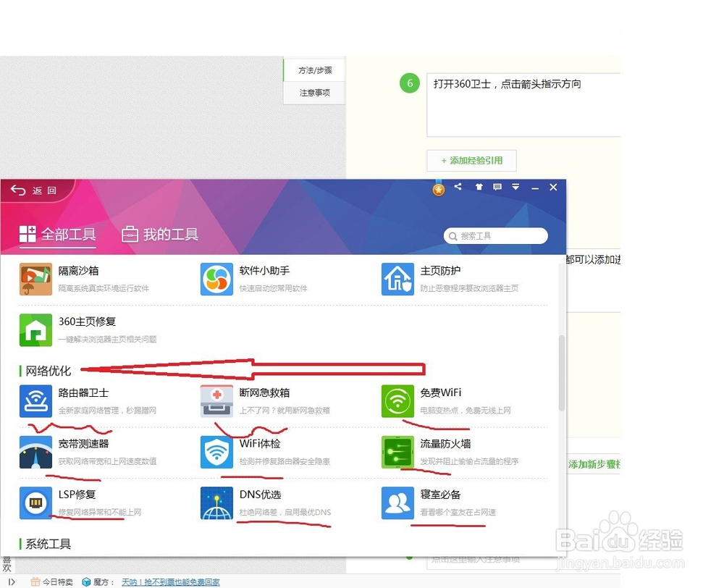The height and width of the screenshot is (588, 724).
Task: Click the 路由器卫士 title text
Action: (83, 392)
